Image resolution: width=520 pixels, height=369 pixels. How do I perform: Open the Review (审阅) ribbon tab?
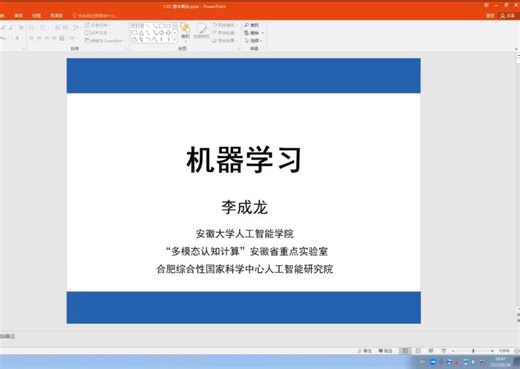(19, 15)
